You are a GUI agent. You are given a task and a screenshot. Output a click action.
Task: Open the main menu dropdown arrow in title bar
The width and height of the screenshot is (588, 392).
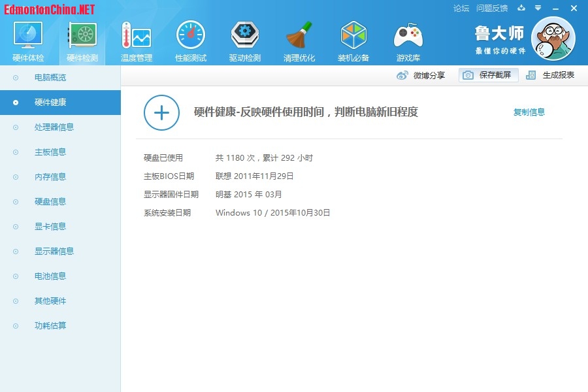tap(538, 8)
